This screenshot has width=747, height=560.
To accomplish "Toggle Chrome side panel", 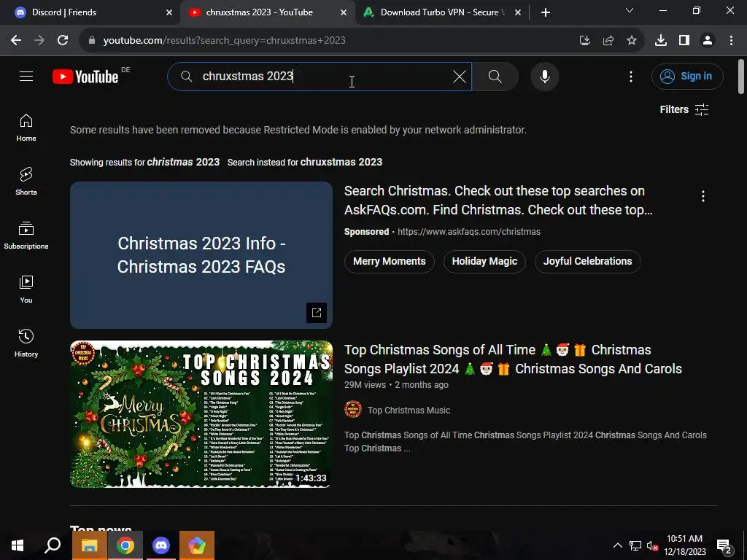I will 684,41.
